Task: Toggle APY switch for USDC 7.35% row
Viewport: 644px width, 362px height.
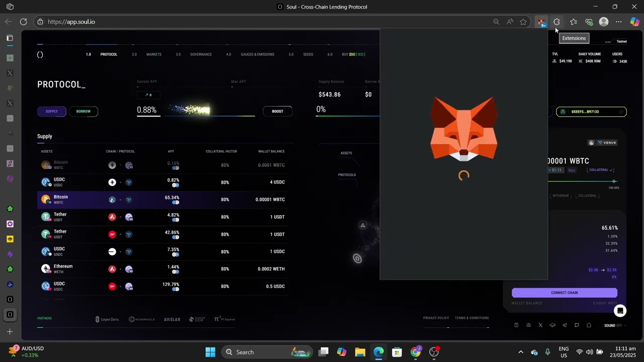Action: [x=176, y=254]
